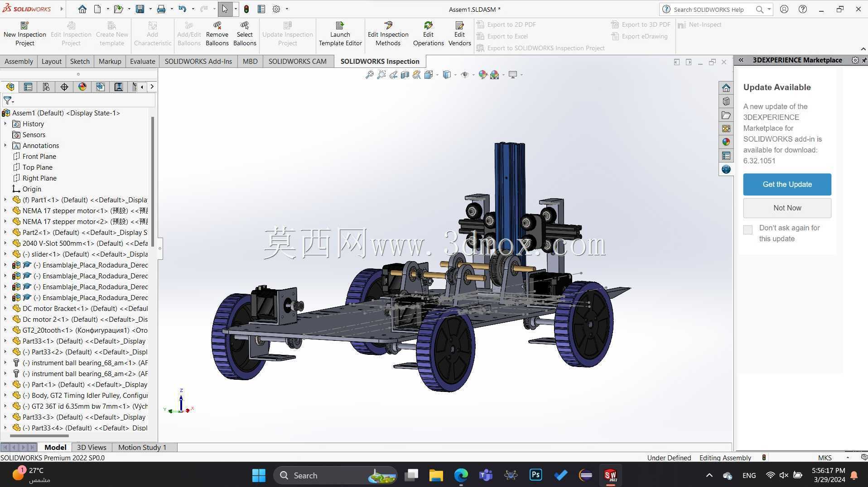The image size is (868, 487).
Task: Check Don't ask again for this update
Action: click(748, 230)
